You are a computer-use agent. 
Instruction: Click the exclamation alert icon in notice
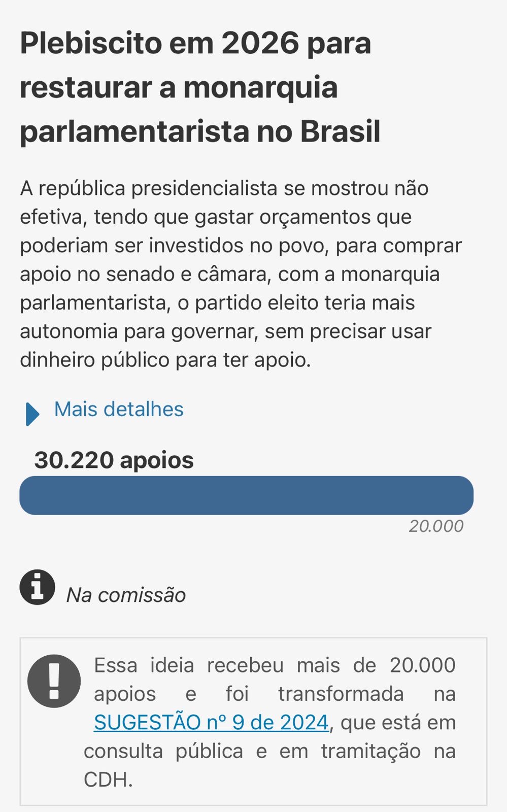[54, 681]
